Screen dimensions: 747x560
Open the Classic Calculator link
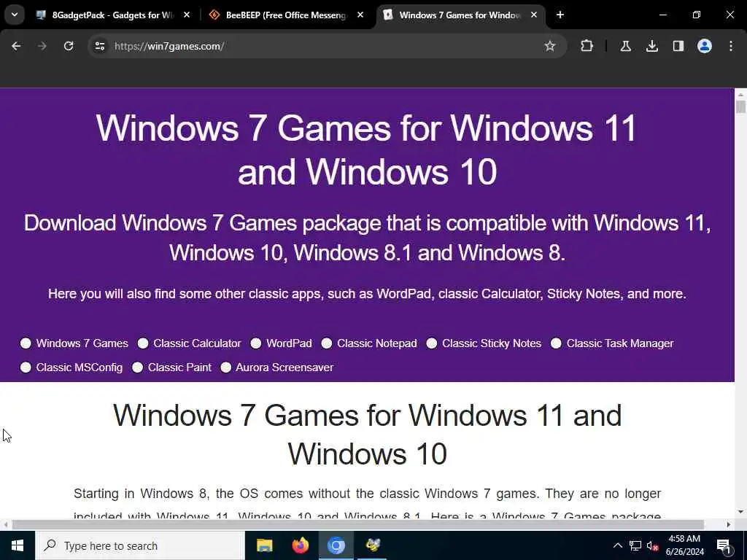click(x=197, y=343)
